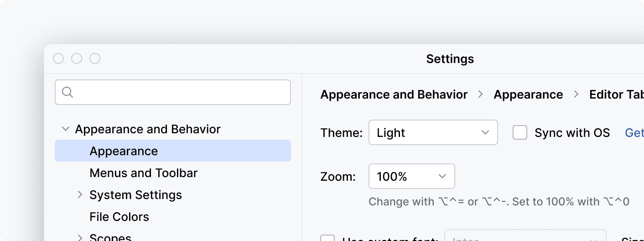Select the System Settings tree item
This screenshot has height=241, width=644.
point(136,195)
